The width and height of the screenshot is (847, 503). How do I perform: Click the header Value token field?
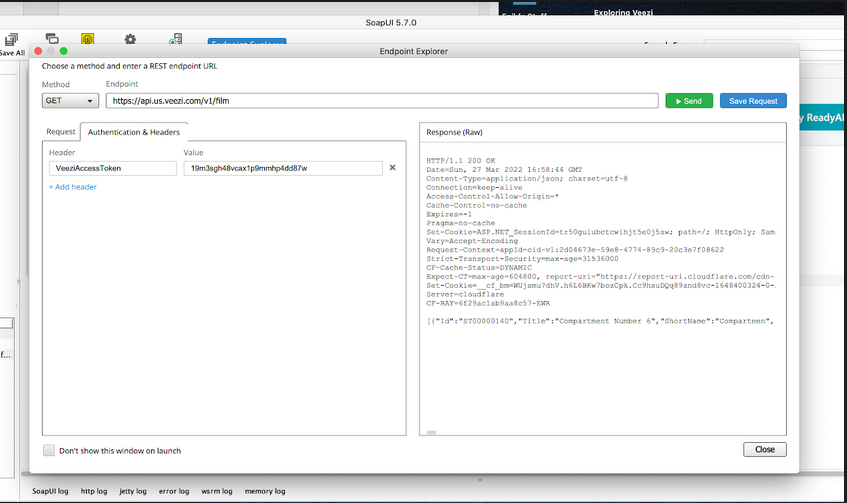(x=283, y=168)
